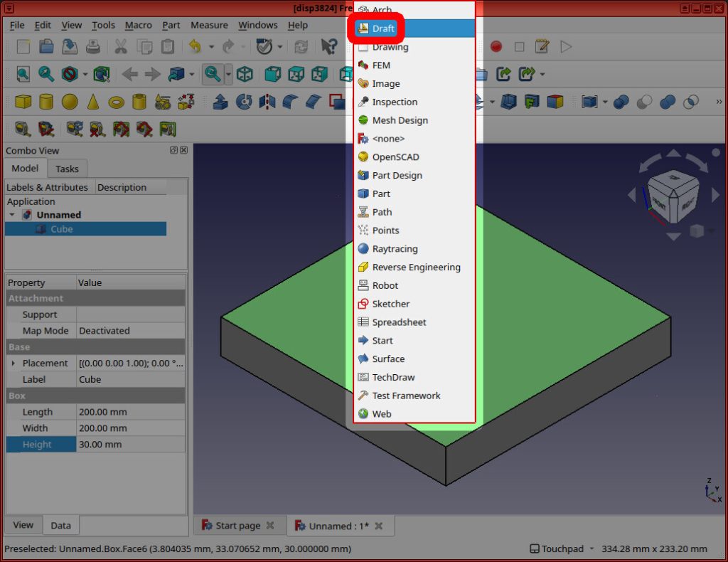Click the Mirror tool icon
The image size is (728, 562).
(x=267, y=102)
